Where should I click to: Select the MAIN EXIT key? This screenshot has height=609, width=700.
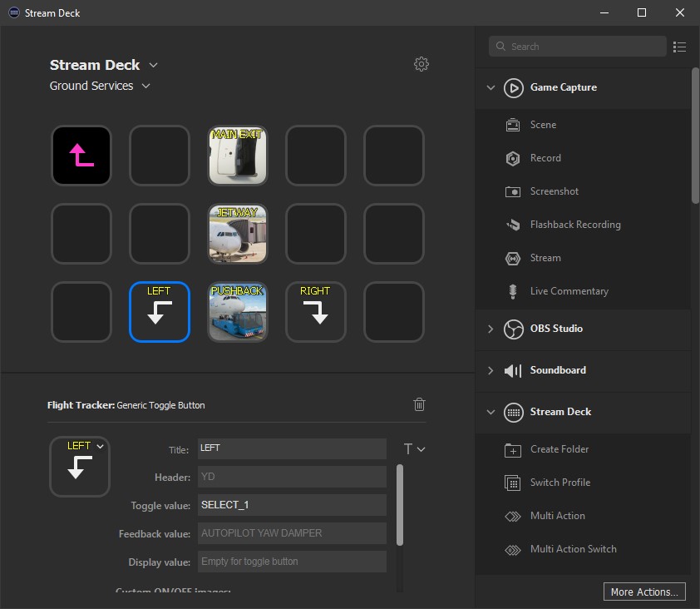click(237, 156)
